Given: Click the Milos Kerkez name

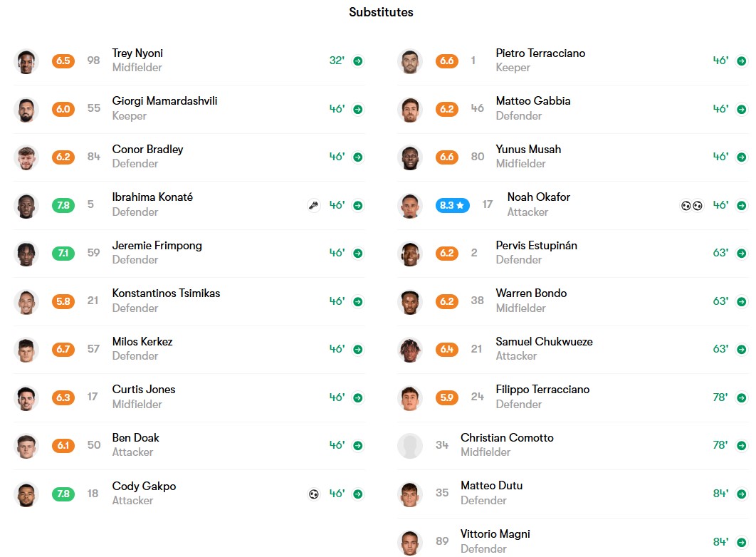Looking at the screenshot, I should coord(142,341).
